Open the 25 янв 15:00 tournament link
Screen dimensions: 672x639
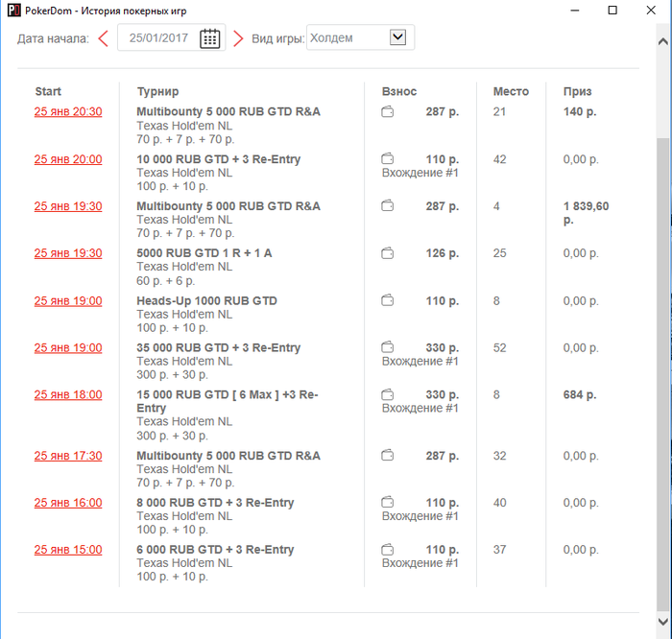click(68, 550)
